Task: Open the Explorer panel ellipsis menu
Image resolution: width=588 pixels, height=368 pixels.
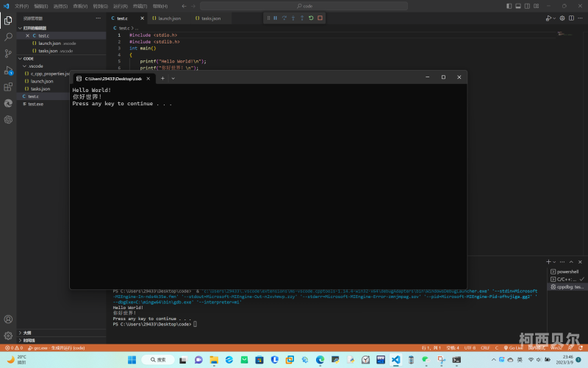Action: (98, 18)
